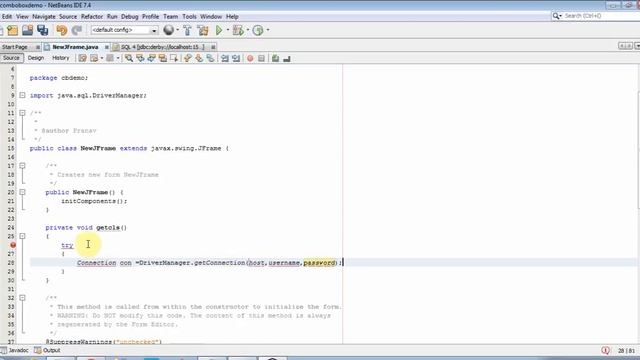Profile Project toolbar icon

(x=258, y=30)
